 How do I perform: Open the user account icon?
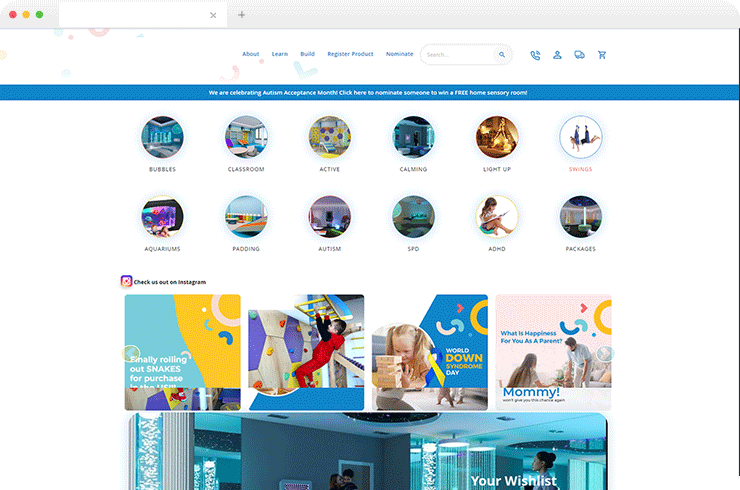click(557, 55)
